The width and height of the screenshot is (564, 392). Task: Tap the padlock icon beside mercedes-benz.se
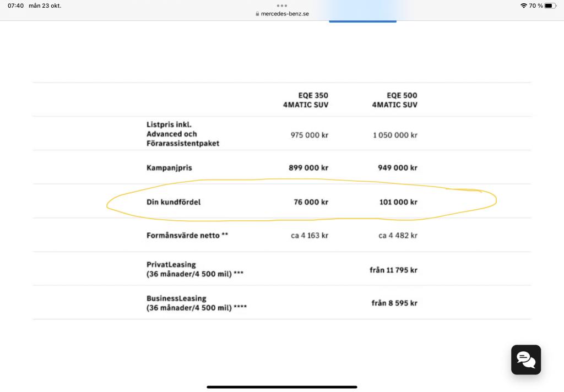[x=257, y=14]
